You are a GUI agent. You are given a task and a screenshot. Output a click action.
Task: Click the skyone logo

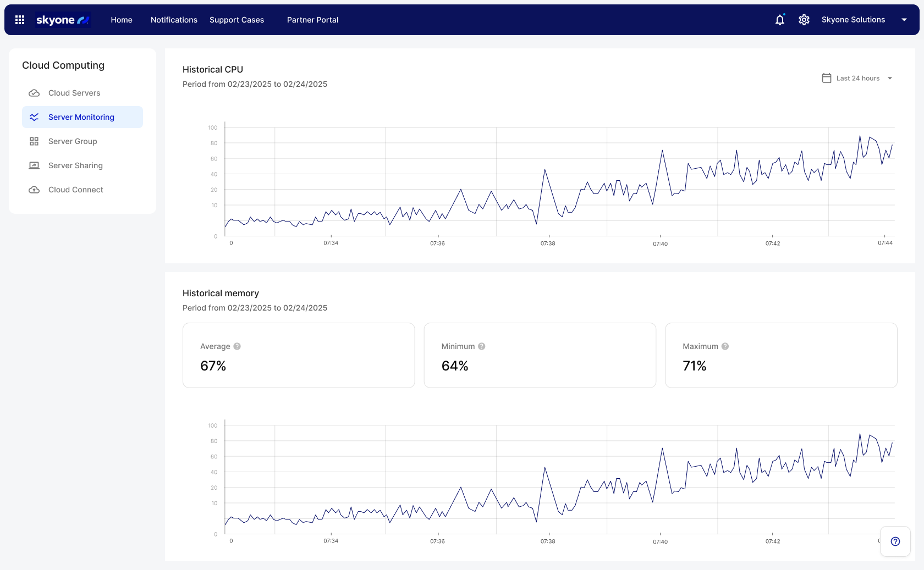click(x=63, y=19)
